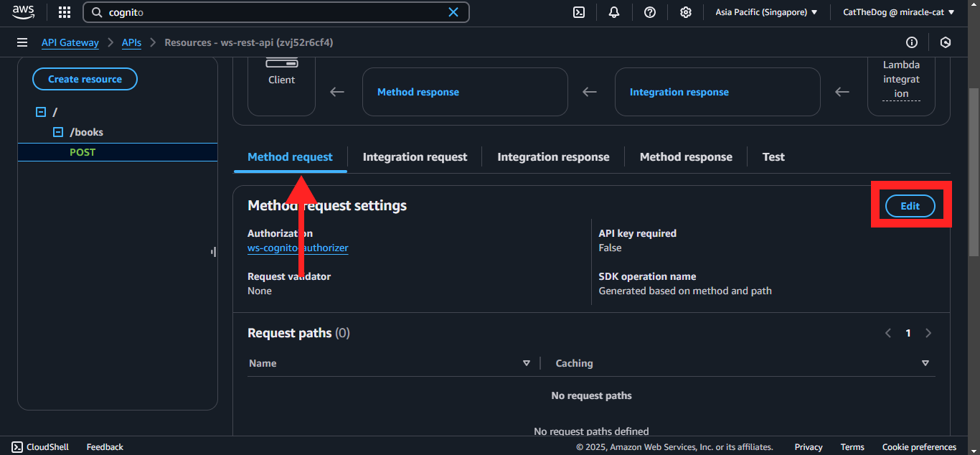
Task: Sort by the Caching column arrow
Action: (x=925, y=363)
